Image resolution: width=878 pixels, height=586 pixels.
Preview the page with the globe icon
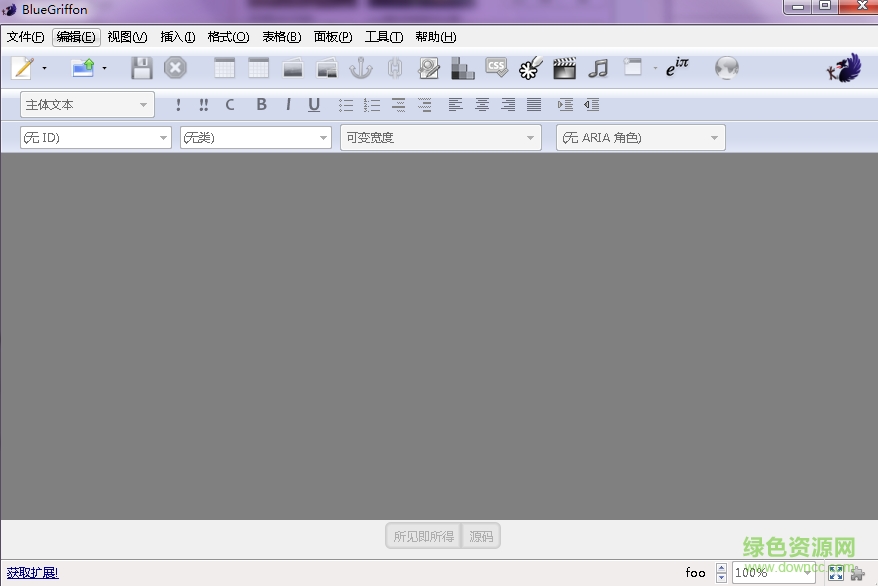727,67
